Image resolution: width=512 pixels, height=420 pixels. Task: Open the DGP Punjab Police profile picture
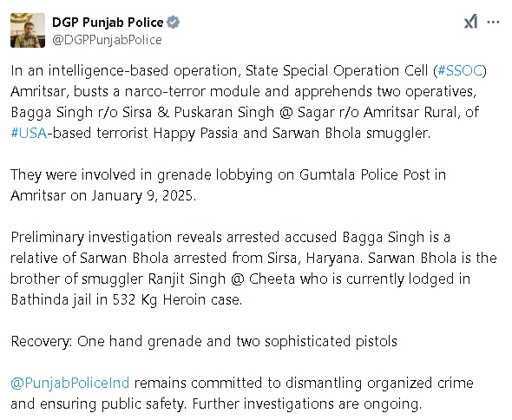28,30
